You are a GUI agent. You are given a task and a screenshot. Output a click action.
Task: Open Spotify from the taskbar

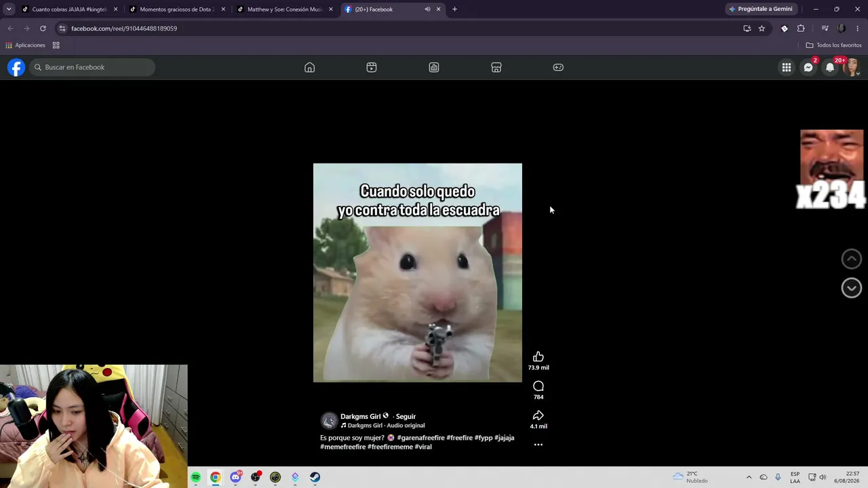(196, 477)
